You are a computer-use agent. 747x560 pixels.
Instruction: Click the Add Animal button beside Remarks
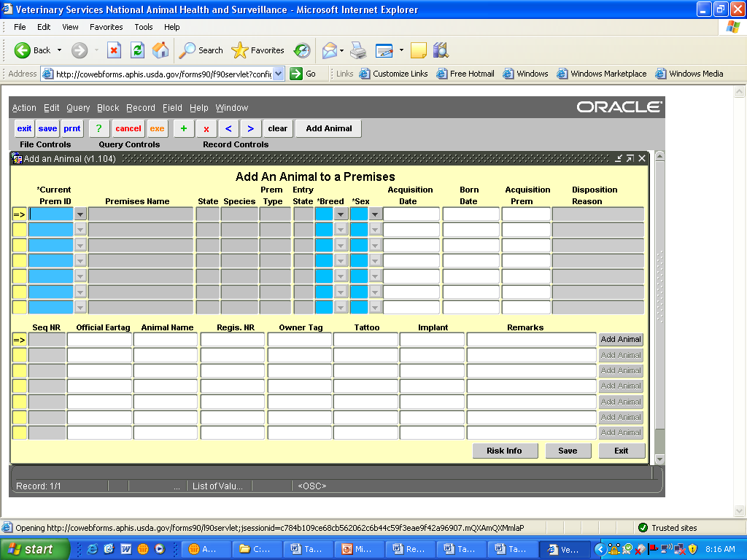pyautogui.click(x=621, y=340)
